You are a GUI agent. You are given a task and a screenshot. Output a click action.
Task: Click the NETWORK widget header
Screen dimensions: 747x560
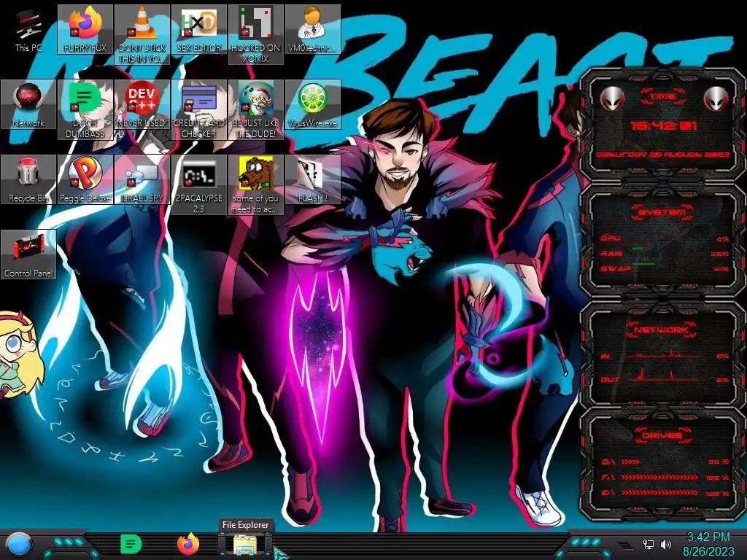point(662,330)
